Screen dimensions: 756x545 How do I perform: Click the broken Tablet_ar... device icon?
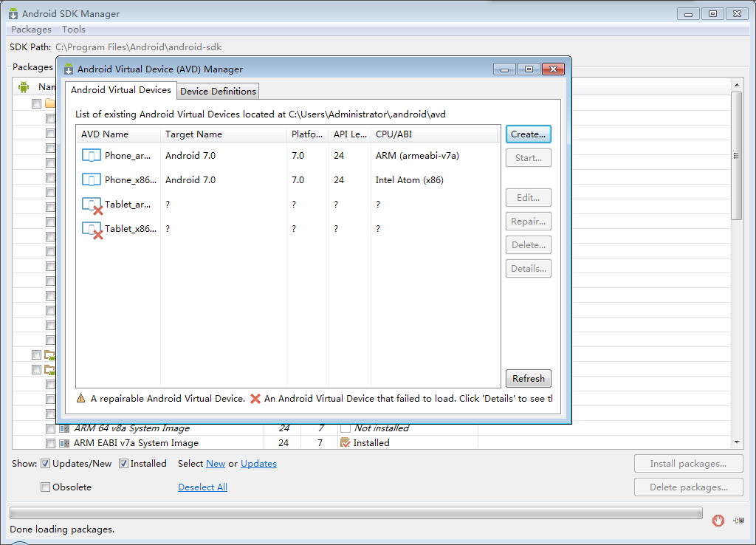tap(92, 206)
